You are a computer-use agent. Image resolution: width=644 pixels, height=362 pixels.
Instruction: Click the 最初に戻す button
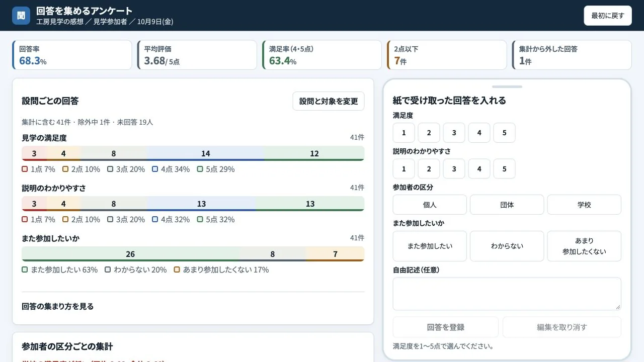pyautogui.click(x=608, y=16)
